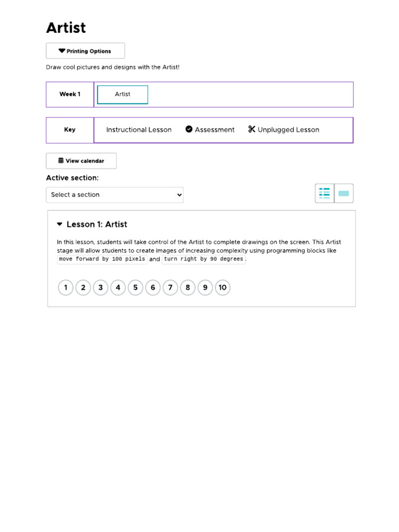The image size is (399, 532).
Task: Select puzzle level 5 bubble
Action: pos(135,287)
